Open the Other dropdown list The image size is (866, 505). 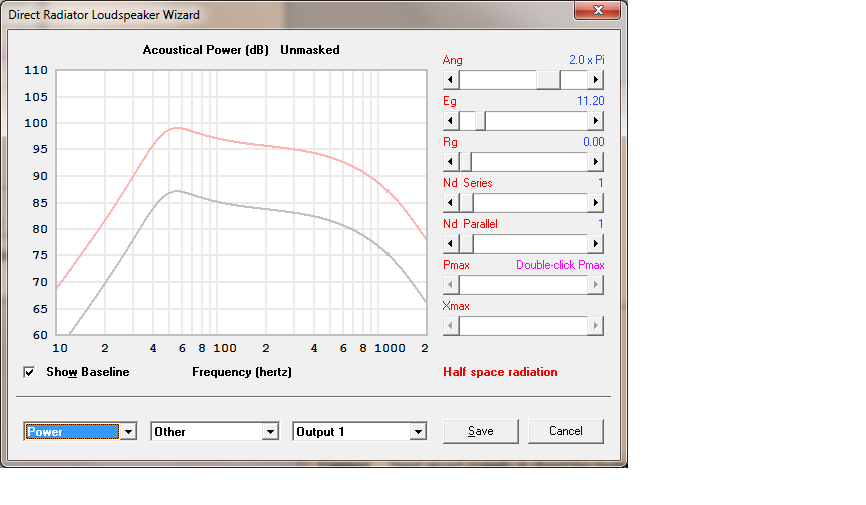coord(270,432)
